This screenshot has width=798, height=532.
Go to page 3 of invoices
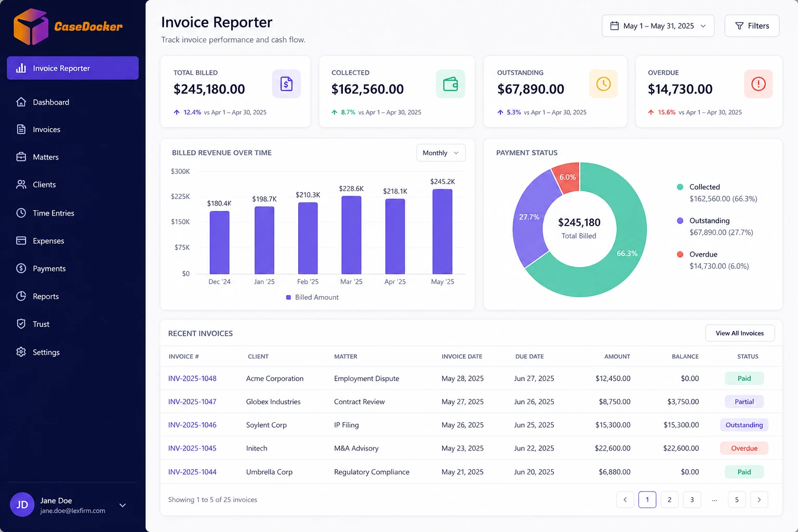[x=692, y=500]
